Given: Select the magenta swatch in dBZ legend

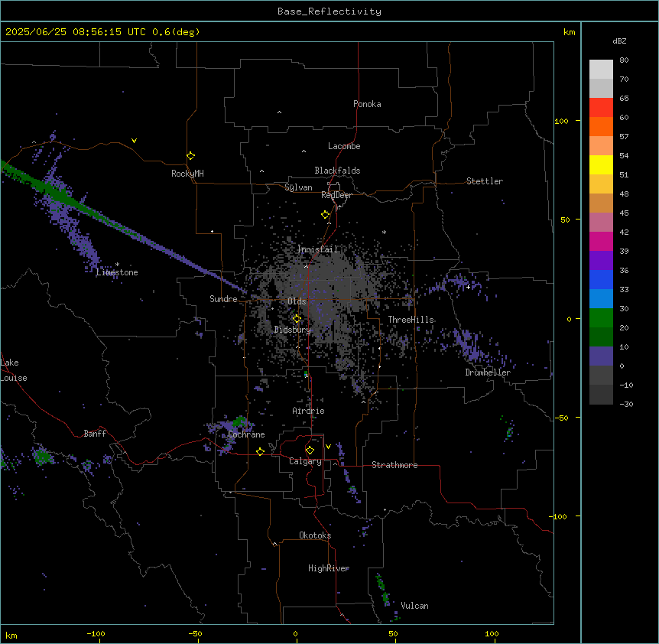Looking at the screenshot, I should [601, 241].
